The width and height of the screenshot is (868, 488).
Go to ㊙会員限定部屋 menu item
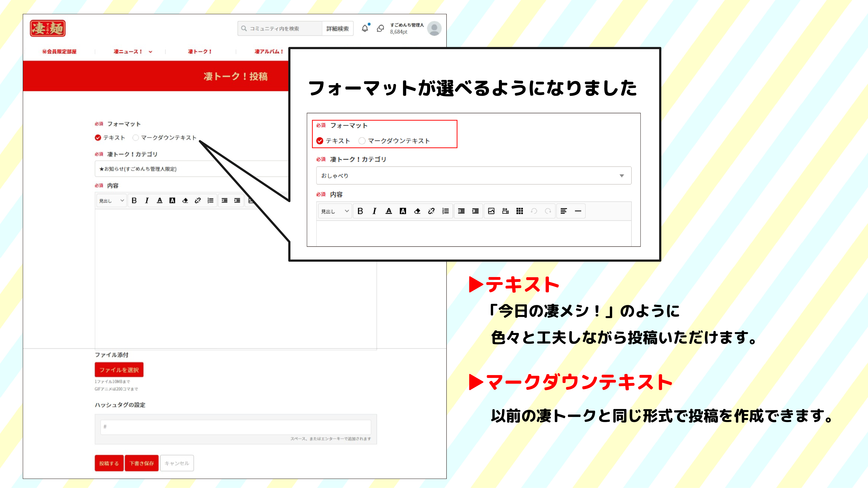click(59, 52)
